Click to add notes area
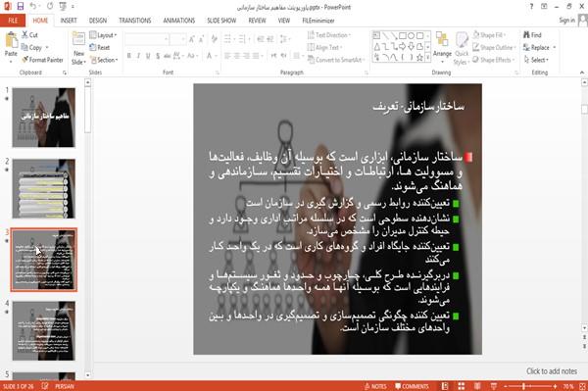 pos(551,371)
